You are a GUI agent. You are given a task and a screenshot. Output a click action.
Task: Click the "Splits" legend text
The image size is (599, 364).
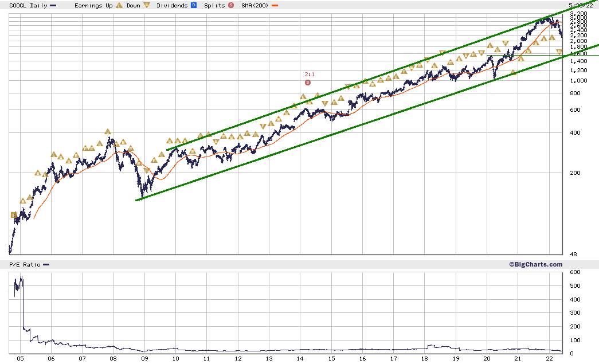[214, 5]
